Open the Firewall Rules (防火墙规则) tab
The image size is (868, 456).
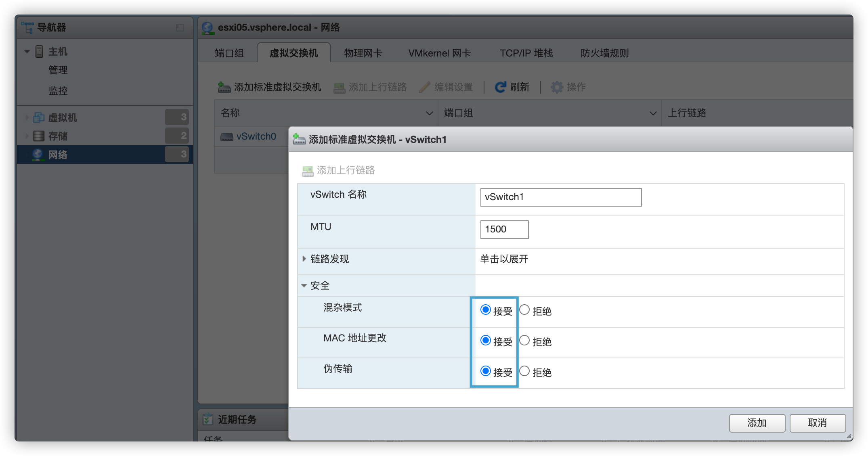coord(604,53)
